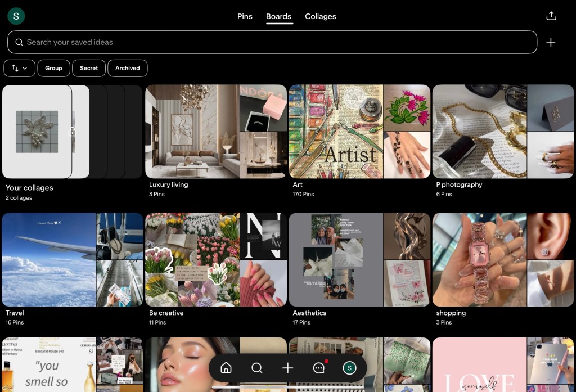Open the sort order dropdown
This screenshot has height=392, width=576.
pyautogui.click(x=20, y=68)
